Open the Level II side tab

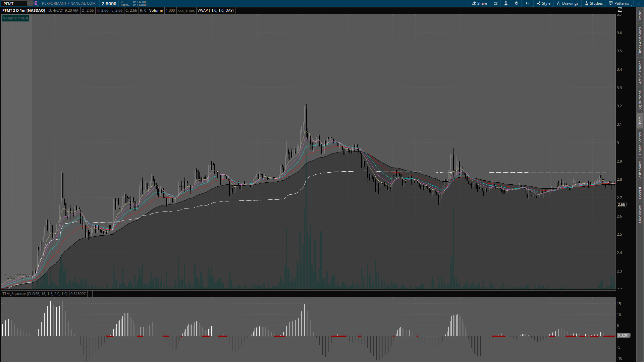pos(640,193)
